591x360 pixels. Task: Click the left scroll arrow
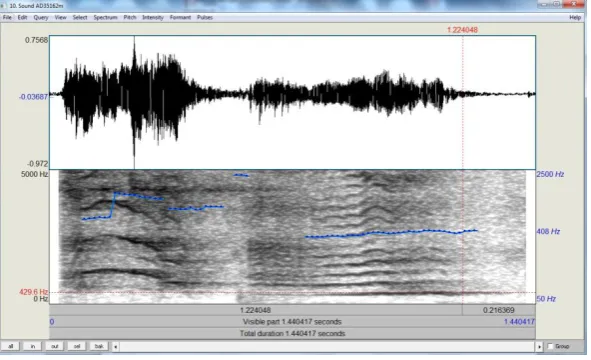coord(116,346)
